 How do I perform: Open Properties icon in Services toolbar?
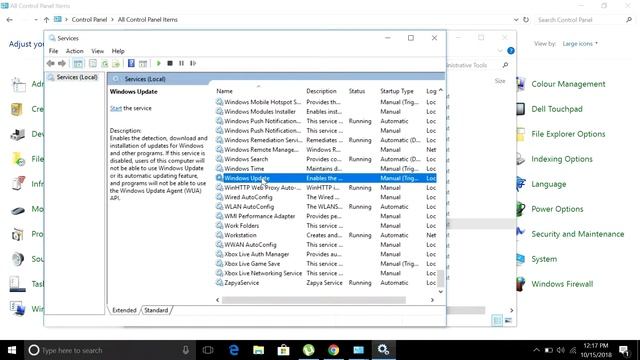(93, 63)
